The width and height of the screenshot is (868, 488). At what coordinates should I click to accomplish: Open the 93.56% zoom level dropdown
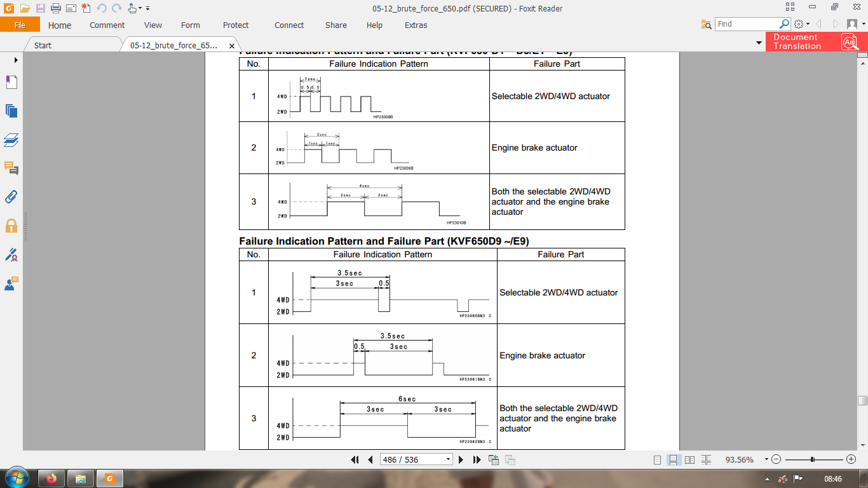[x=766, y=459]
